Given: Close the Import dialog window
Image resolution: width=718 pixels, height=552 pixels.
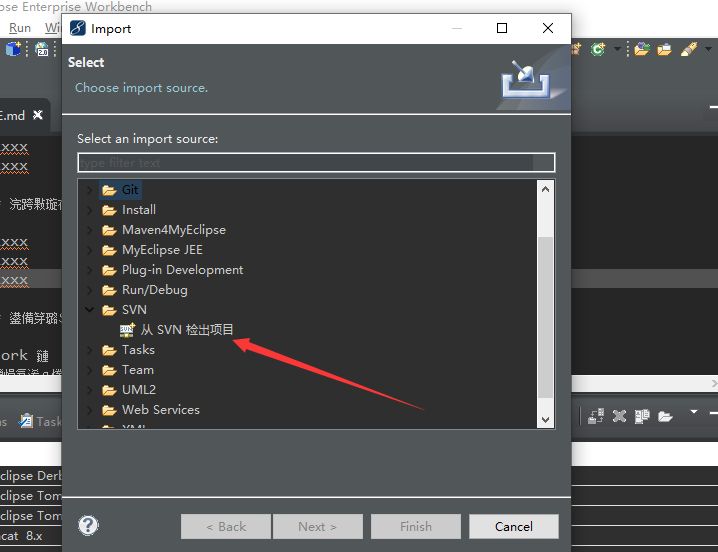Looking at the screenshot, I should click(x=548, y=28).
